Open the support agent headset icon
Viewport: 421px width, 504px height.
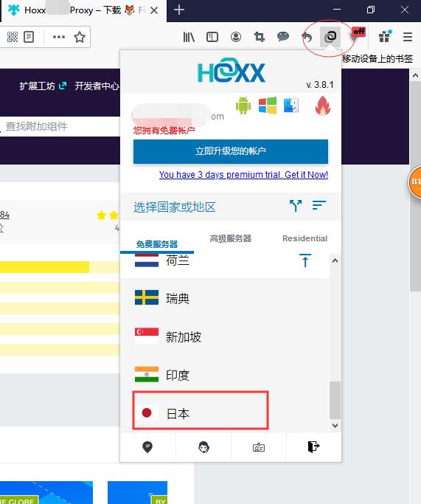pos(203,446)
